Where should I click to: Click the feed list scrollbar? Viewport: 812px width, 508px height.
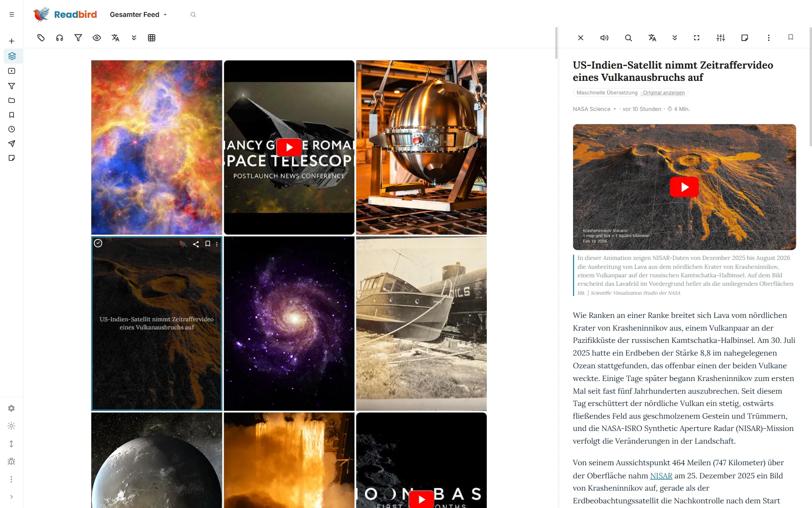coord(556,43)
